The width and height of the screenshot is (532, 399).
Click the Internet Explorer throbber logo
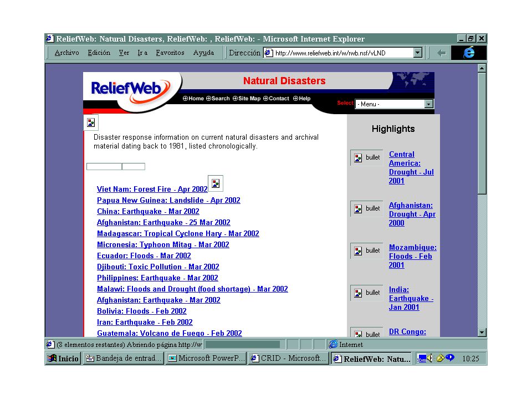point(469,53)
